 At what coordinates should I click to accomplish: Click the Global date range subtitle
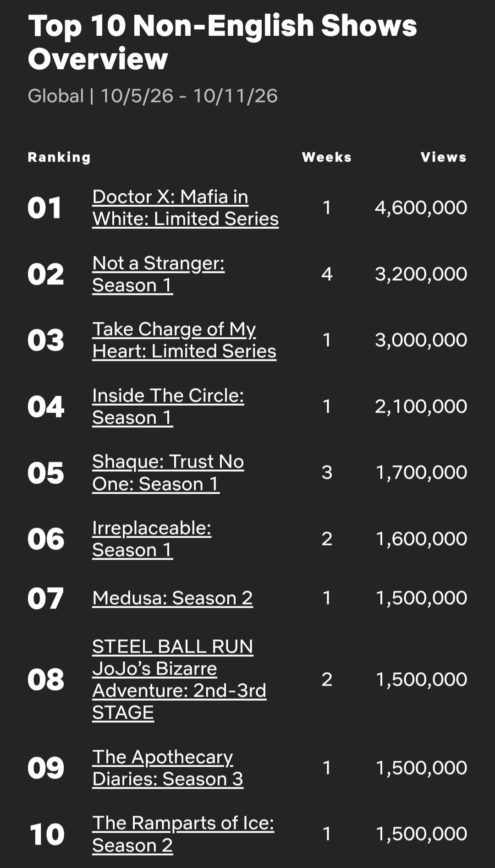pyautogui.click(x=153, y=96)
